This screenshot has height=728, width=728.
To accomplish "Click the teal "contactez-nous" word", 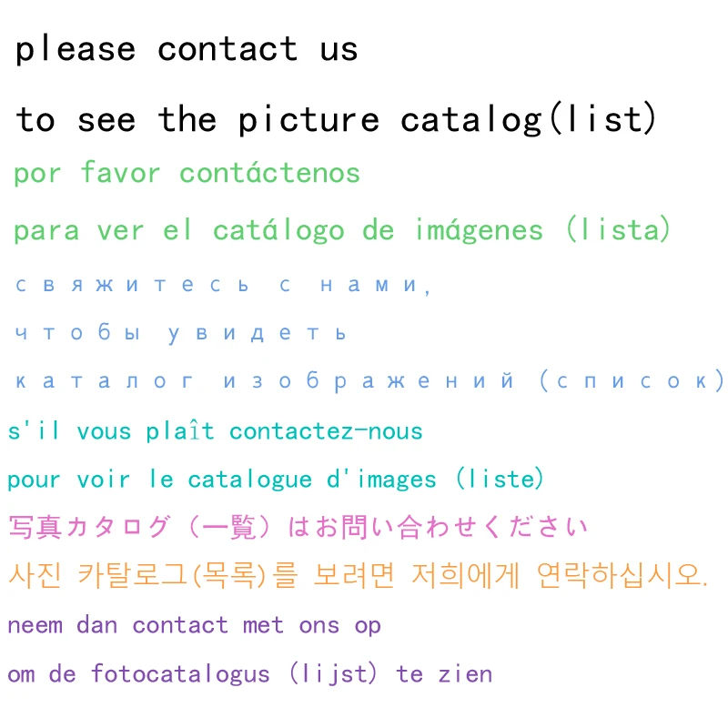I will (x=326, y=431).
